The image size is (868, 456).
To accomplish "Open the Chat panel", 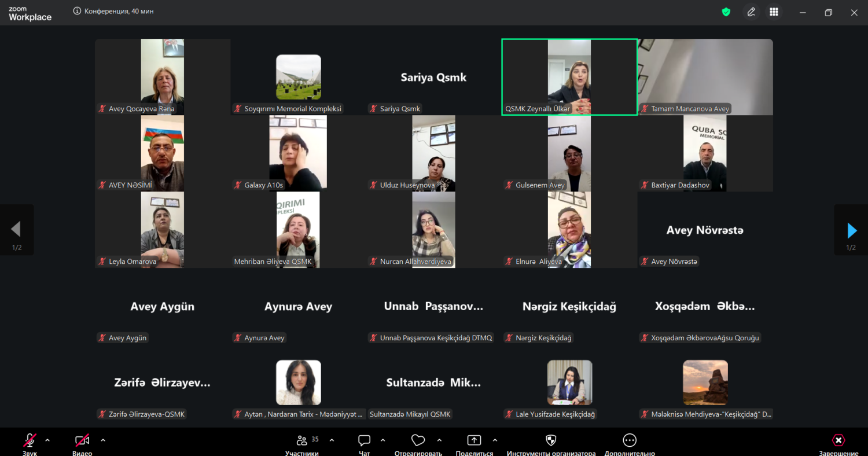I will coord(364,440).
